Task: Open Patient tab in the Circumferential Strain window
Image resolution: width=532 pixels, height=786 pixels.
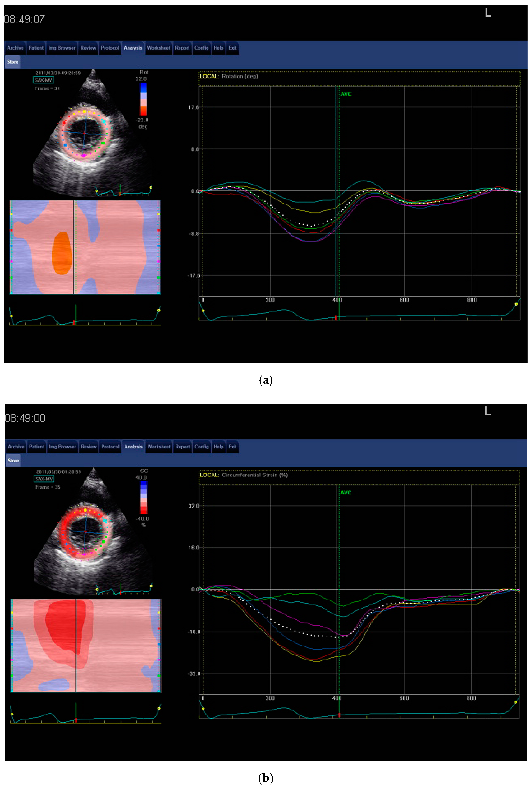Action: point(37,447)
